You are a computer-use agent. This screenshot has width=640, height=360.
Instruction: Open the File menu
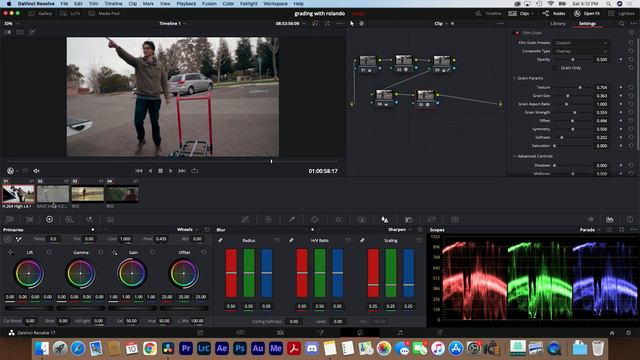click(x=64, y=4)
